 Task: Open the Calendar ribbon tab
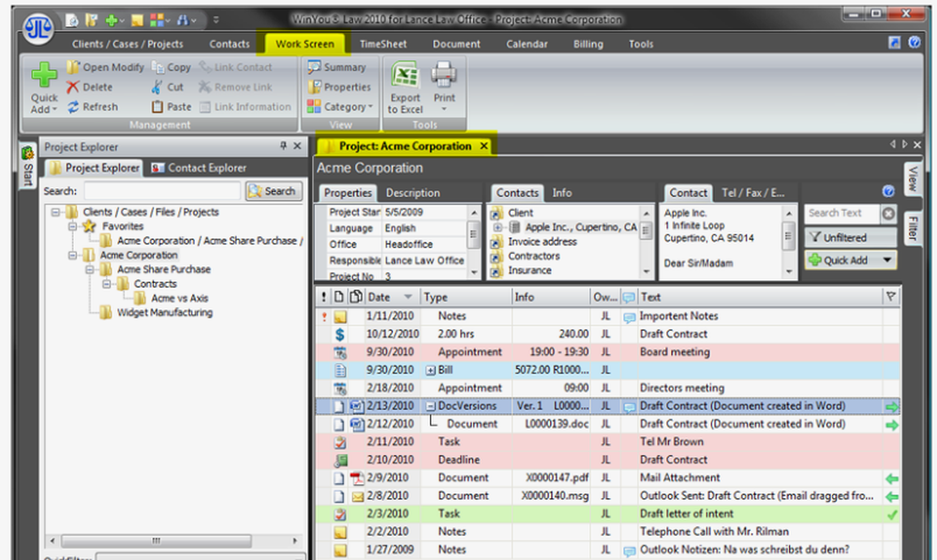(527, 44)
